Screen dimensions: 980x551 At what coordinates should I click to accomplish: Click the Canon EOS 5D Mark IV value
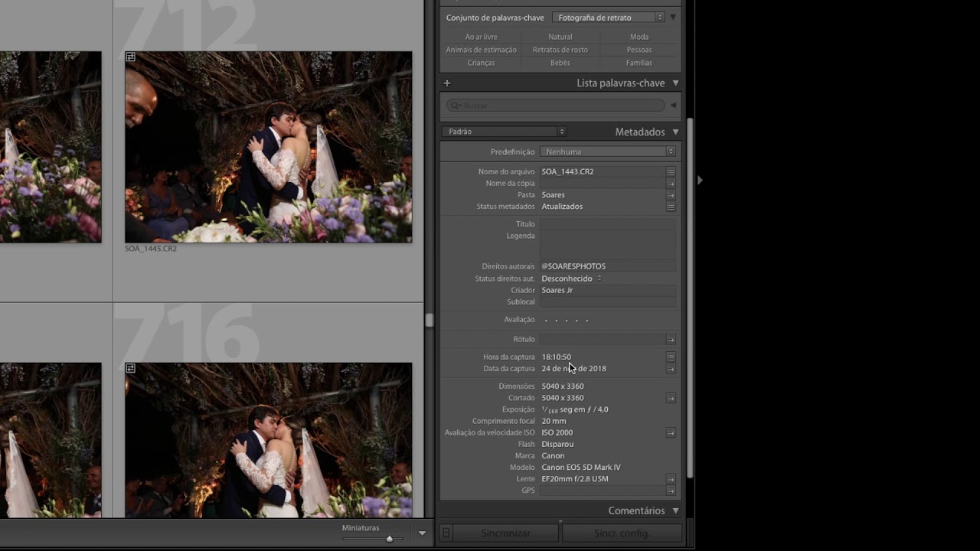(581, 468)
